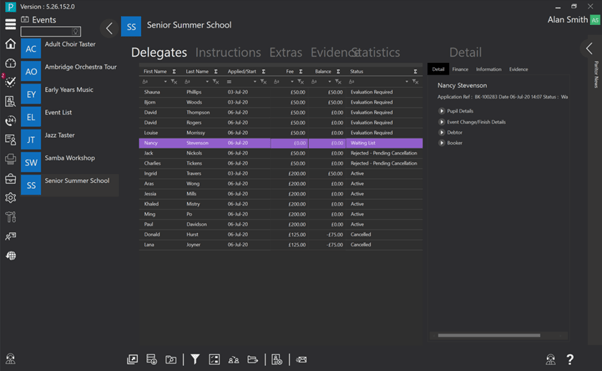The height and width of the screenshot is (371, 602).
Task: Open the hamburger main menu
Action: pos(10,24)
